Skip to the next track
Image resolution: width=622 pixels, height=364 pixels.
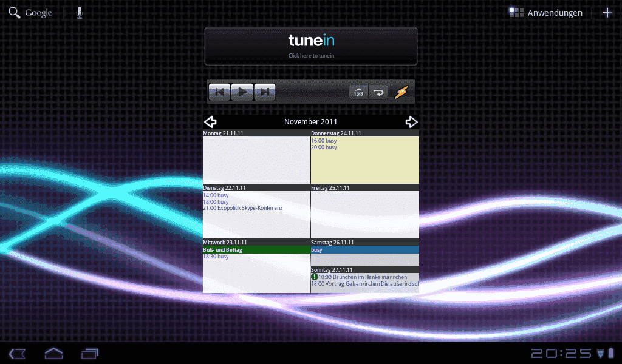click(265, 92)
